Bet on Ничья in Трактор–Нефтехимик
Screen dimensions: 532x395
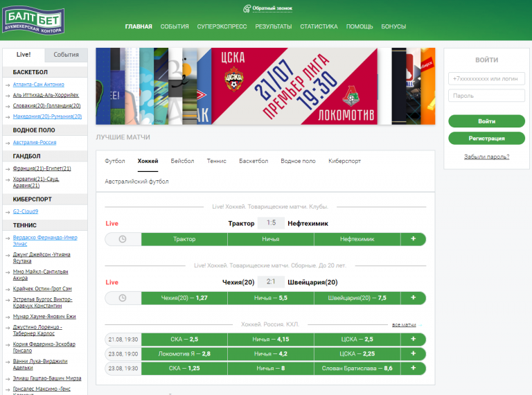click(271, 239)
